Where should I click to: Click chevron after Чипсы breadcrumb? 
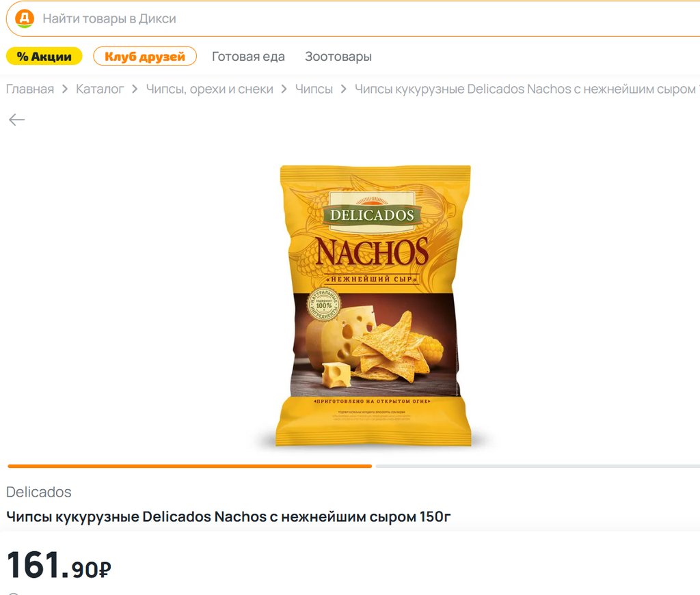click(x=343, y=89)
